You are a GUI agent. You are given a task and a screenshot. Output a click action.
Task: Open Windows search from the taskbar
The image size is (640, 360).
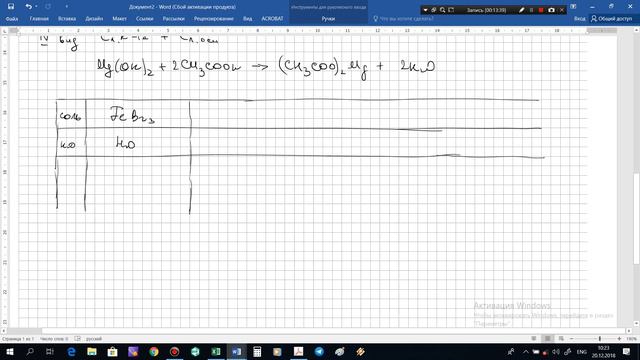(x=30, y=351)
